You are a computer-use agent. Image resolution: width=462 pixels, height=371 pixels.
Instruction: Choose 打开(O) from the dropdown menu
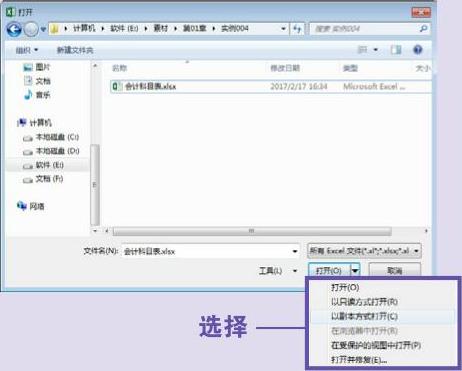click(x=345, y=287)
